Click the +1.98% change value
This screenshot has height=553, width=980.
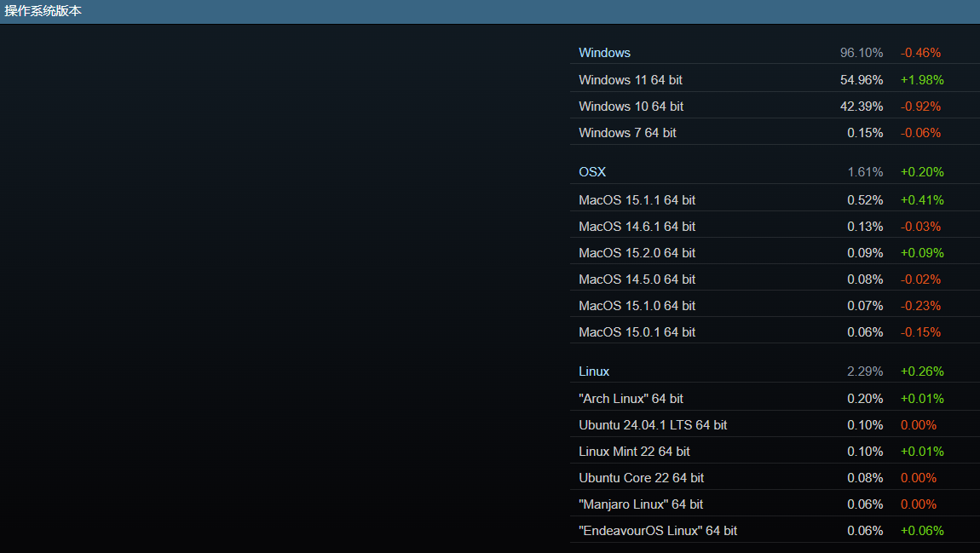[x=922, y=80]
